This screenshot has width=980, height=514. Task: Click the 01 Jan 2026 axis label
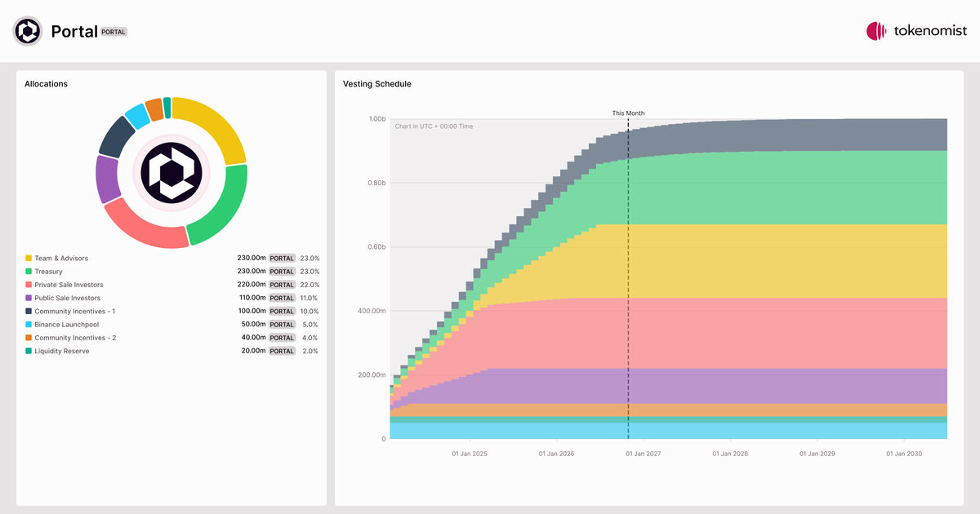coord(557,453)
